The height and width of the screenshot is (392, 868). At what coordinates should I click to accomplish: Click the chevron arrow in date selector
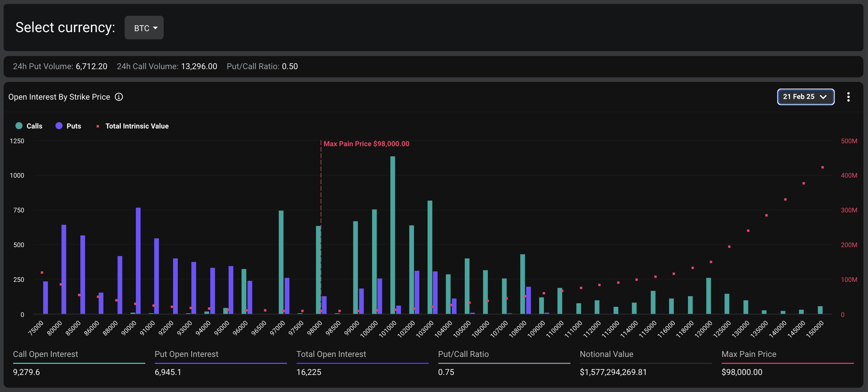[x=823, y=97]
